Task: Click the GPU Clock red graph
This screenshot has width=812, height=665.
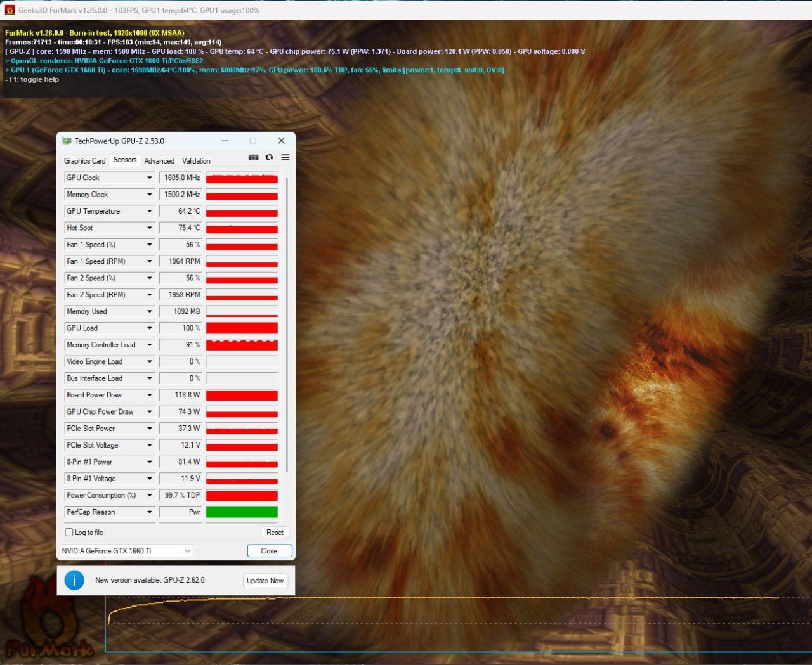Action: [242, 178]
